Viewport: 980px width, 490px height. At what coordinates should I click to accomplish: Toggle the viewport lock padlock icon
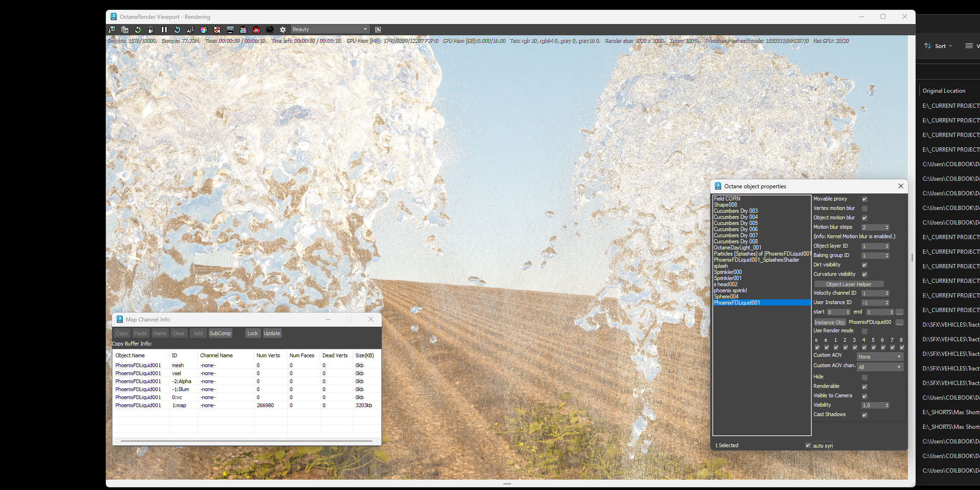pos(151,29)
